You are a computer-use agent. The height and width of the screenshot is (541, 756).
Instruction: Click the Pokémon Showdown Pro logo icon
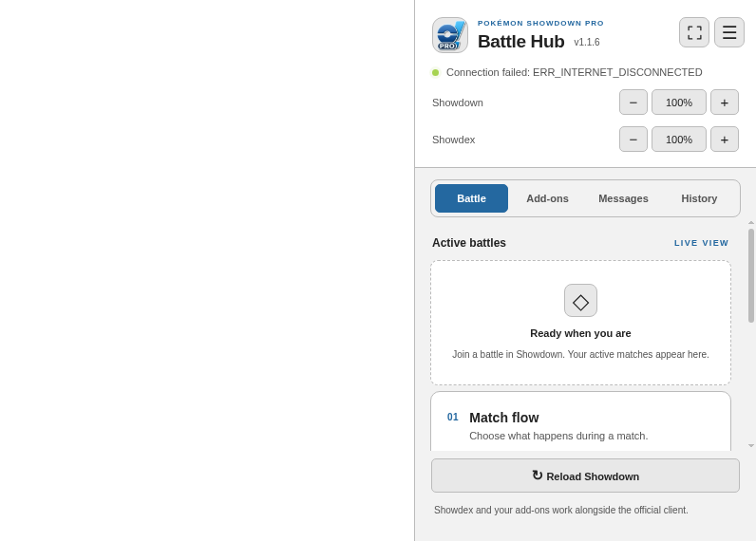coord(450,35)
